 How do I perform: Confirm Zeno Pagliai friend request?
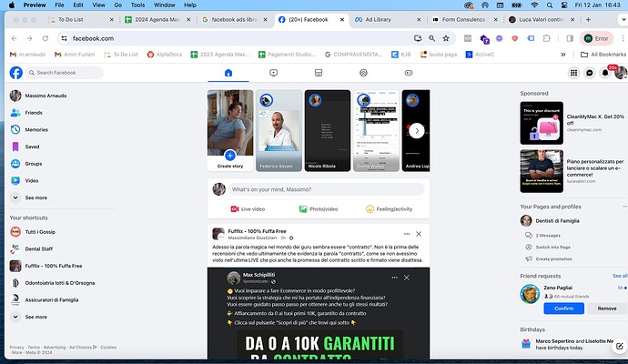click(x=563, y=308)
